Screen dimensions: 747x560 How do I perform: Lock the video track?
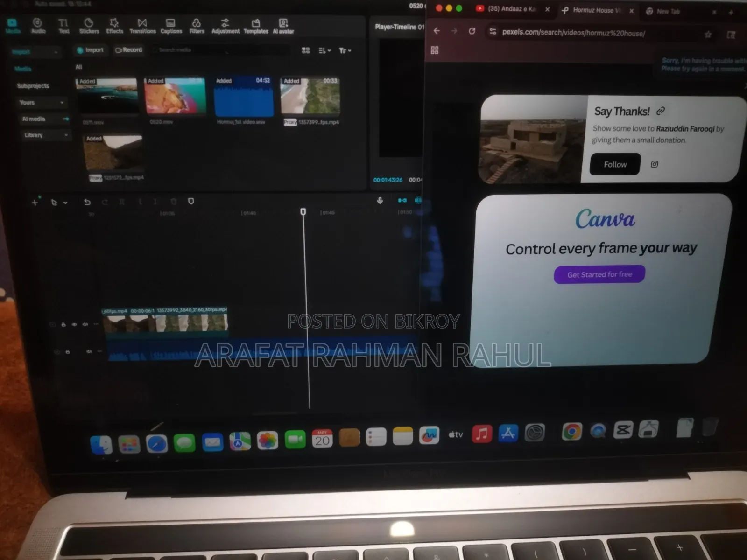click(x=63, y=324)
